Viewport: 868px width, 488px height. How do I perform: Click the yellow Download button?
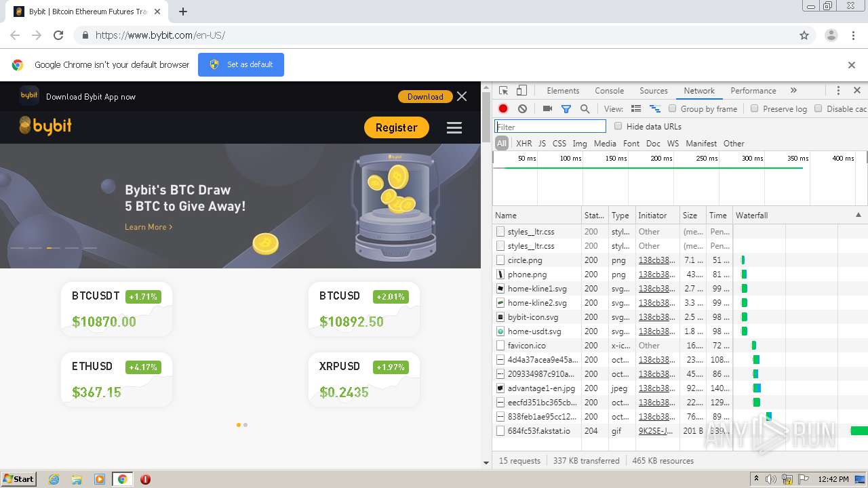pyautogui.click(x=425, y=96)
